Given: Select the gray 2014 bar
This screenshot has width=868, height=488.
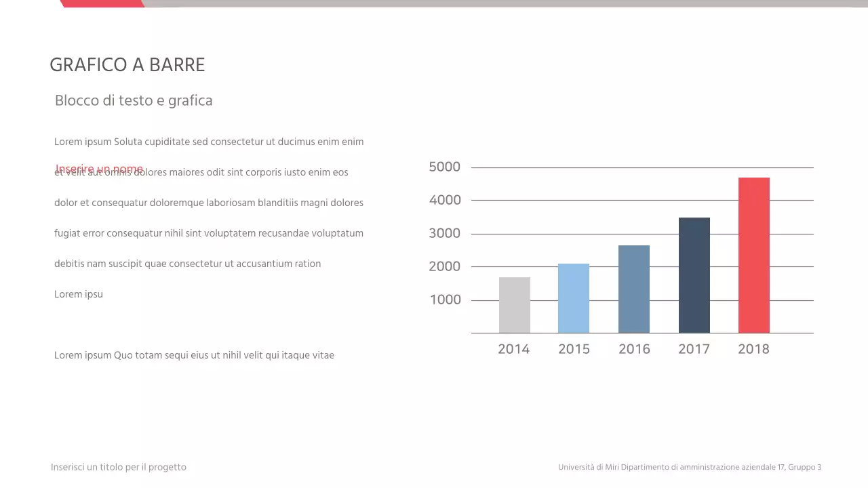Looking at the screenshot, I should (x=514, y=305).
